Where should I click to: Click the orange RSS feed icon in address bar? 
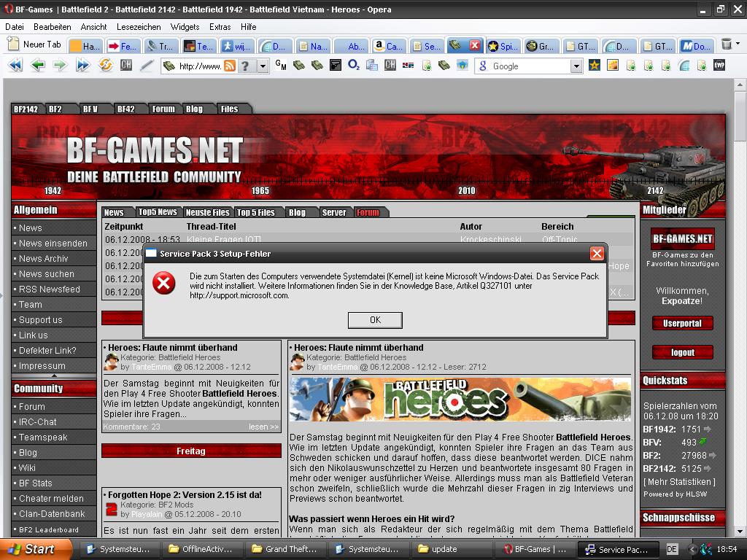(230, 66)
